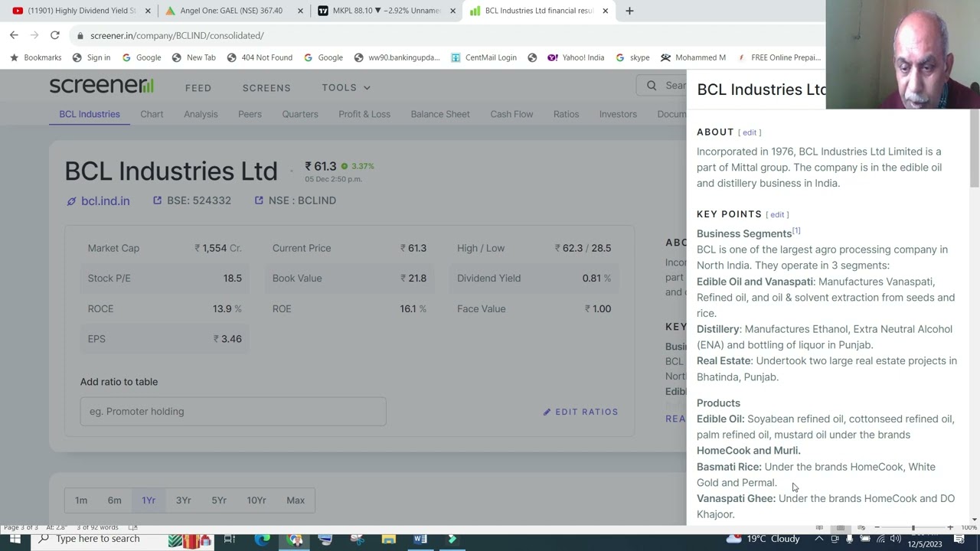Open Task View on the taskbar

tap(229, 539)
